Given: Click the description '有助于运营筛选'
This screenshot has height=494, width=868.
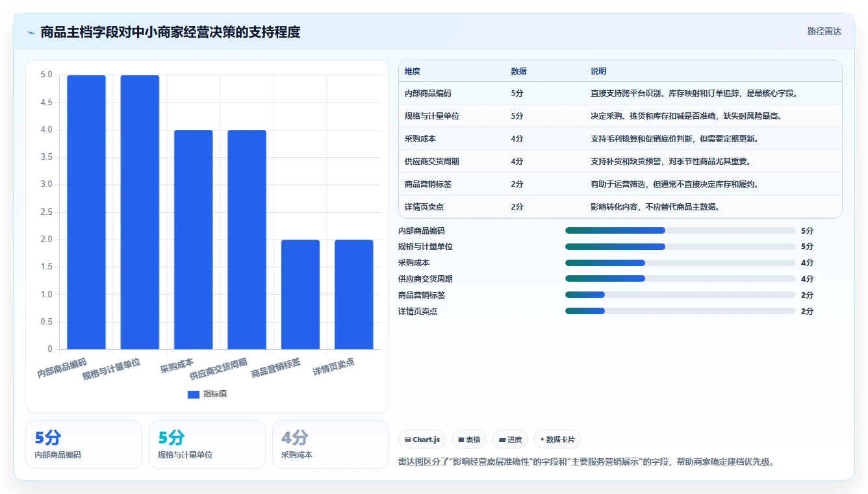Looking at the screenshot, I should coord(619,184).
